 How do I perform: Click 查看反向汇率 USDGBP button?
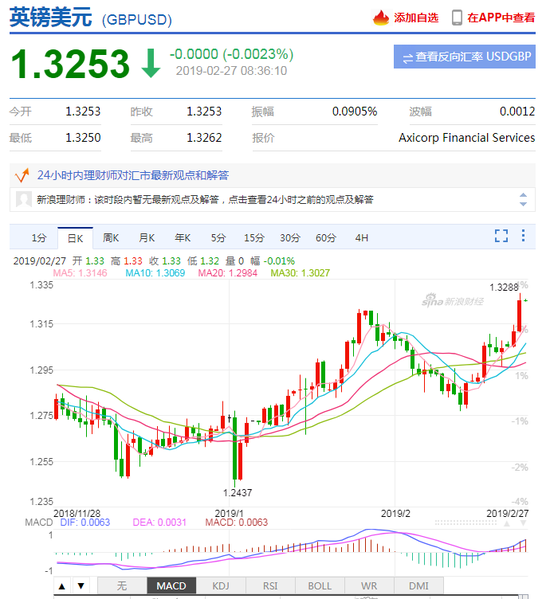click(x=464, y=57)
